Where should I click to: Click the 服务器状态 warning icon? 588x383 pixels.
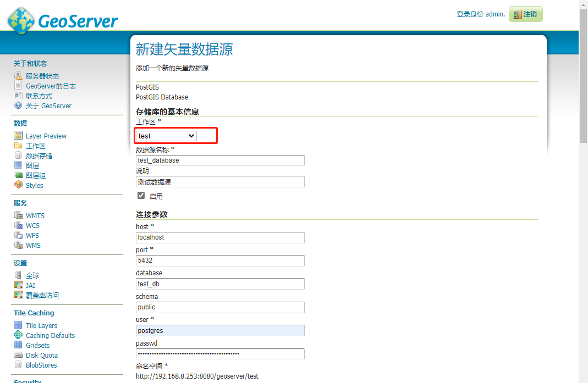click(x=18, y=76)
